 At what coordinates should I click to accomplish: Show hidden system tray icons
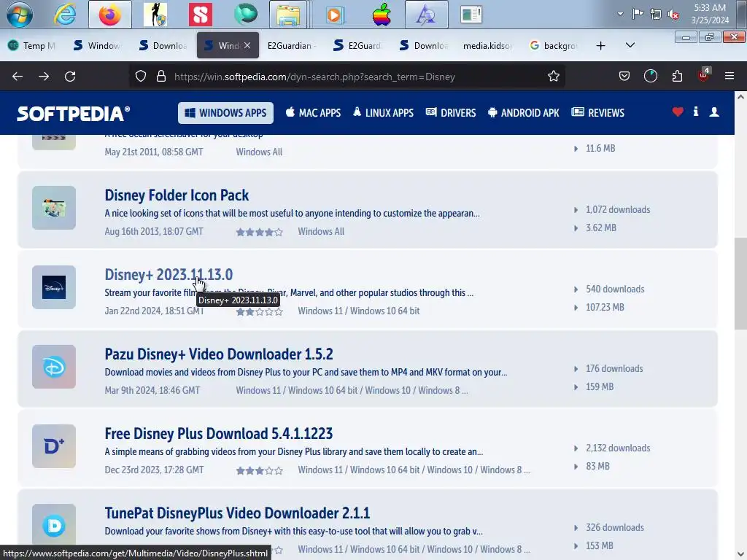620,14
